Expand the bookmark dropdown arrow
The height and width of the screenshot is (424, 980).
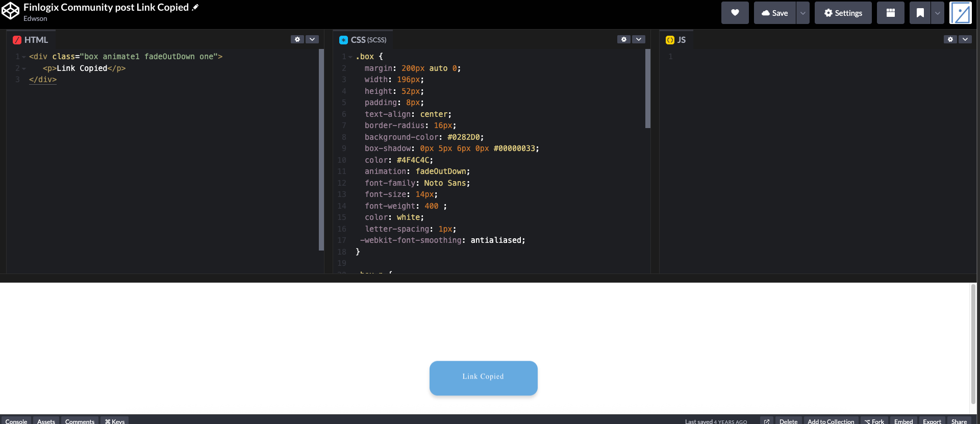(x=937, y=13)
